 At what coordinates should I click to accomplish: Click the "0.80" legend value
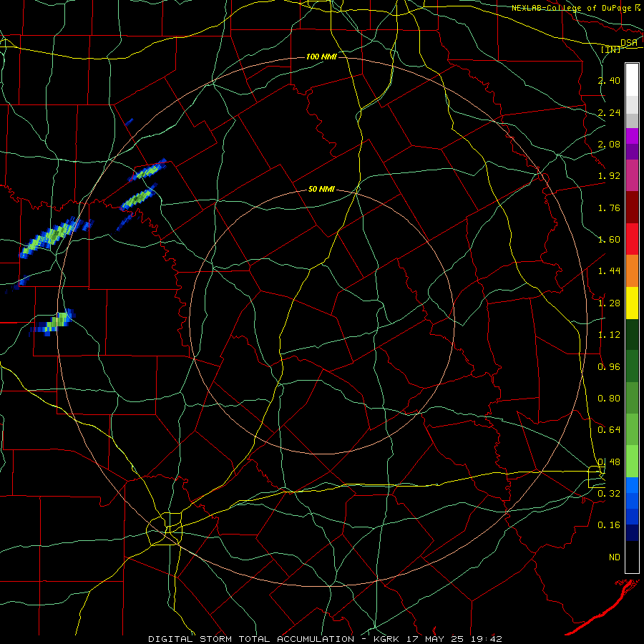click(609, 399)
